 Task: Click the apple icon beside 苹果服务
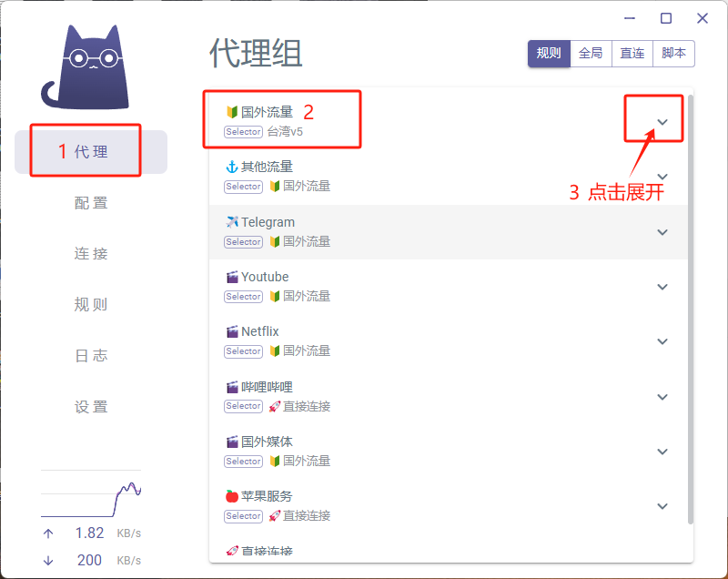click(x=231, y=496)
